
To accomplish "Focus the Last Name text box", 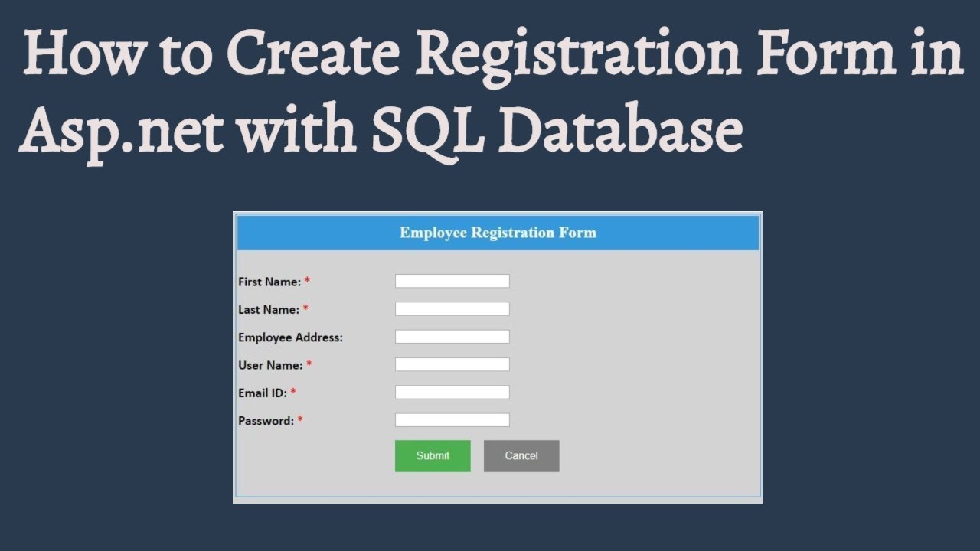I will point(452,309).
